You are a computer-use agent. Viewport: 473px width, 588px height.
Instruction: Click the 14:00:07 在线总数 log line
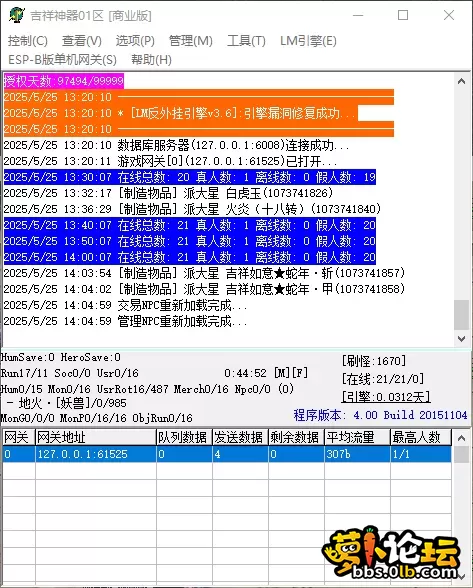(x=190, y=257)
